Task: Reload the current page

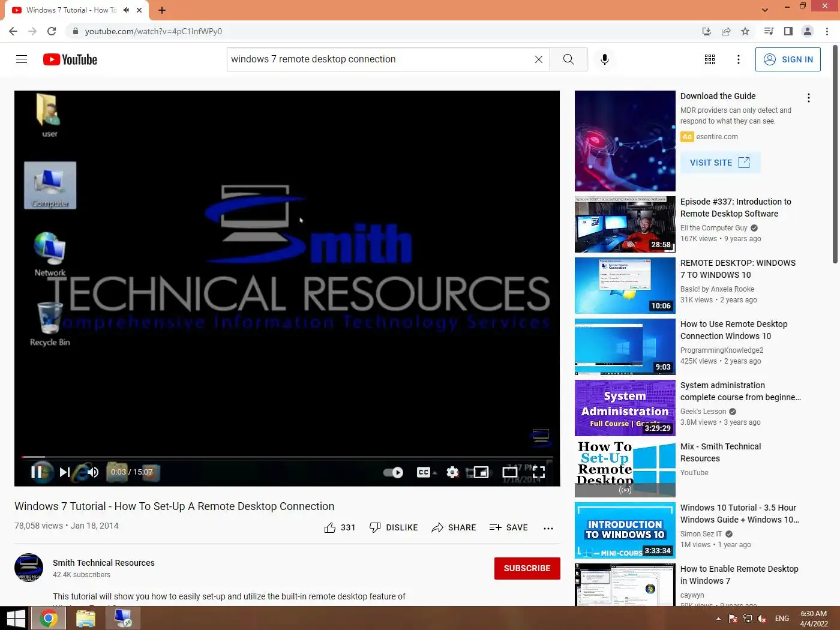Action: pos(52,31)
